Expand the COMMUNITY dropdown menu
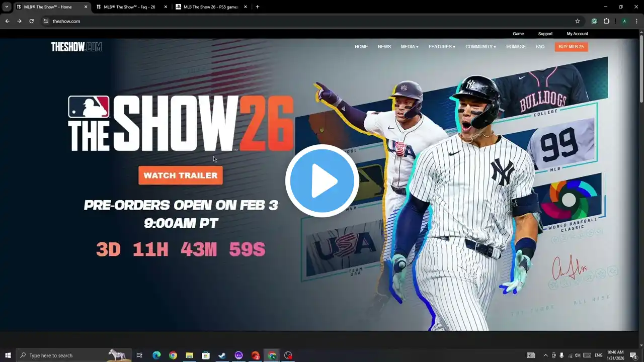The width and height of the screenshot is (644, 362). click(480, 47)
